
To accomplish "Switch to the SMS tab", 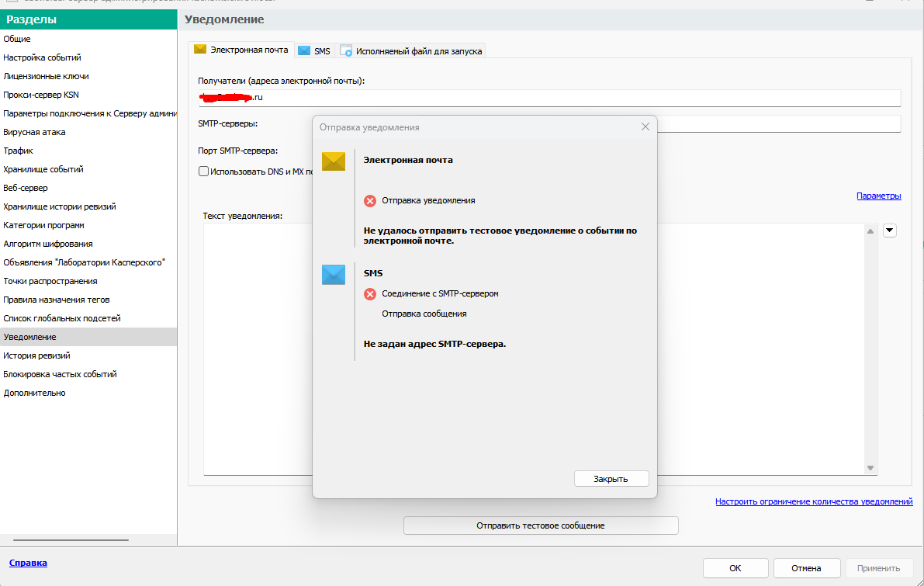I will 315,51.
